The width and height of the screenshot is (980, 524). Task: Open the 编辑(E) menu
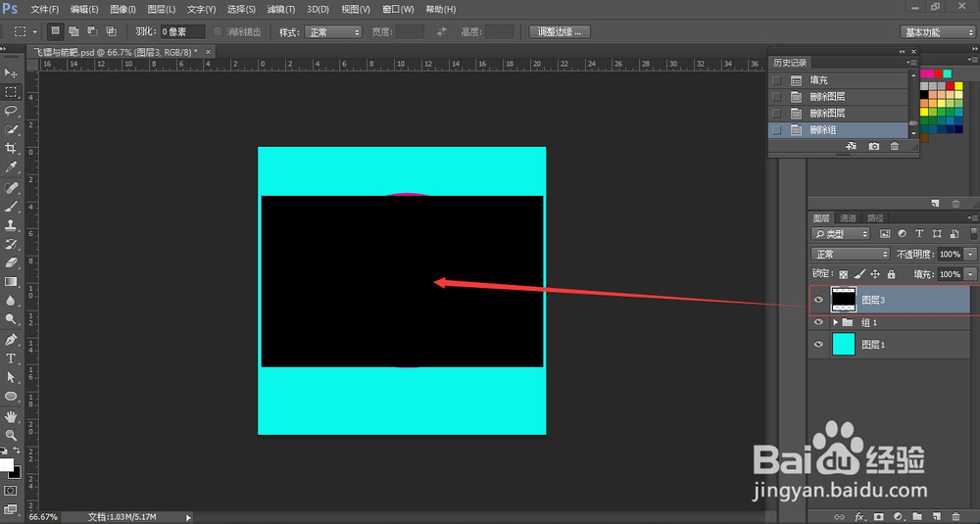(83, 10)
